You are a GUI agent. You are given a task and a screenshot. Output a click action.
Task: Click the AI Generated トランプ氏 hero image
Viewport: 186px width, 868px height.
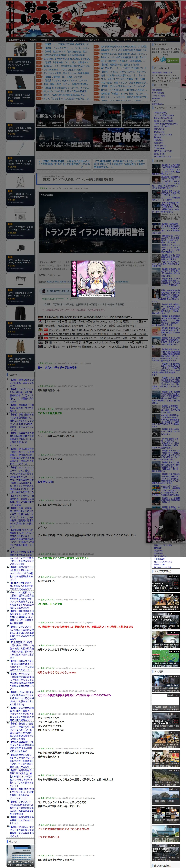point(93,223)
